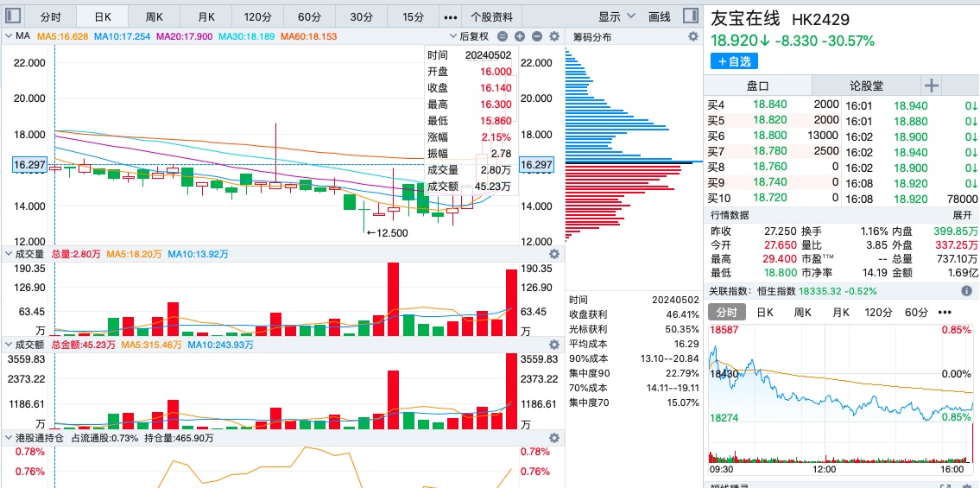Open 筹码分布 panel settings gear
The image size is (980, 488).
pyautogui.click(x=692, y=37)
